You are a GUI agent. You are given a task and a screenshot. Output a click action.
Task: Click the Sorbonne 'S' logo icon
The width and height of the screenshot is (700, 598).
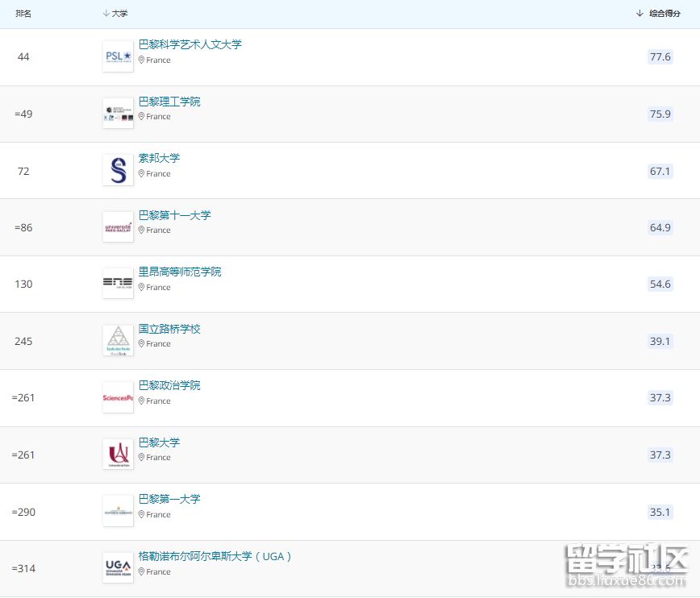coord(118,170)
